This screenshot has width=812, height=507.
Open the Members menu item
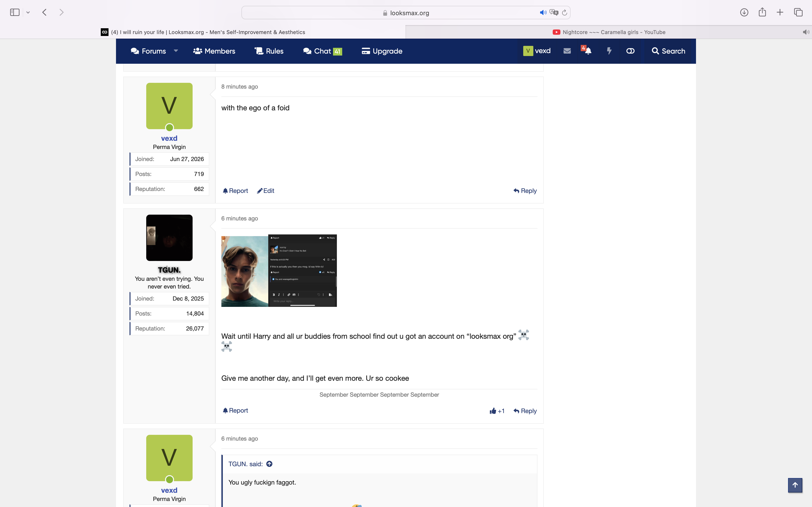[214, 51]
